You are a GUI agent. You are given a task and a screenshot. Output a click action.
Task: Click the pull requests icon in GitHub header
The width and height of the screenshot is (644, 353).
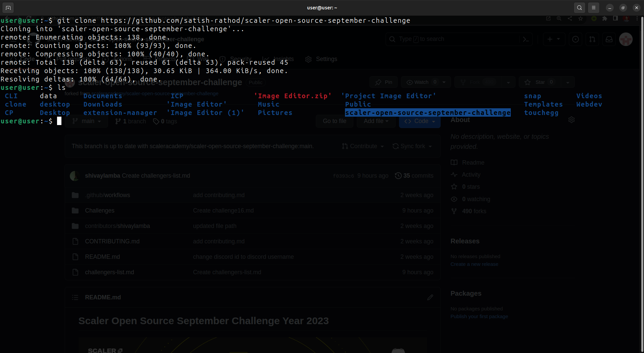click(592, 39)
